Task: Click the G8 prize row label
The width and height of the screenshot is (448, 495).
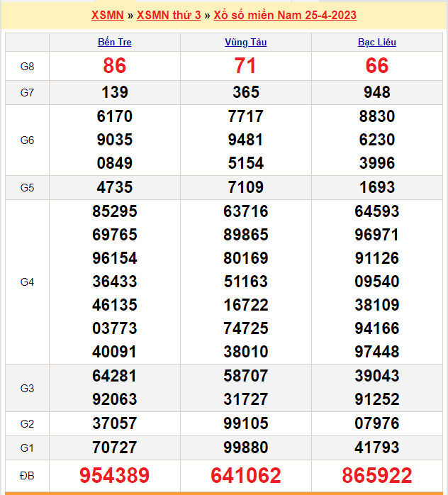Action: [27, 66]
